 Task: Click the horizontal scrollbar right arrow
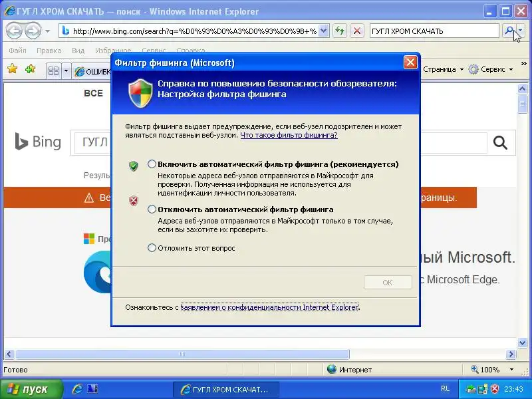[511, 354]
